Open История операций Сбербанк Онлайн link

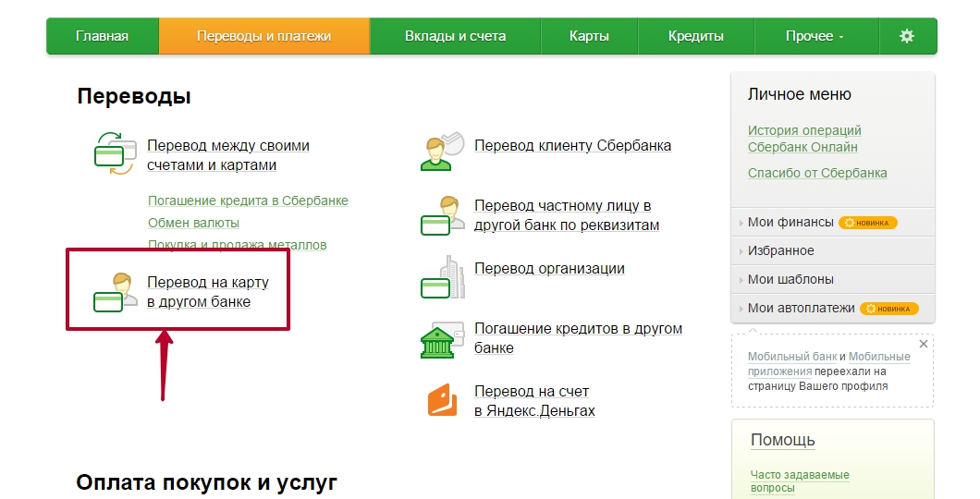click(x=804, y=139)
